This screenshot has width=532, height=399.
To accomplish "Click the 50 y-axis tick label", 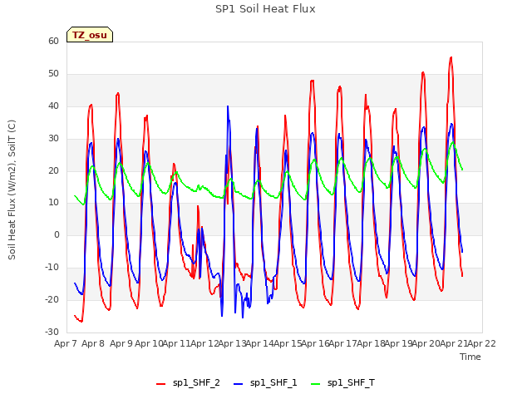I will coord(53,74).
